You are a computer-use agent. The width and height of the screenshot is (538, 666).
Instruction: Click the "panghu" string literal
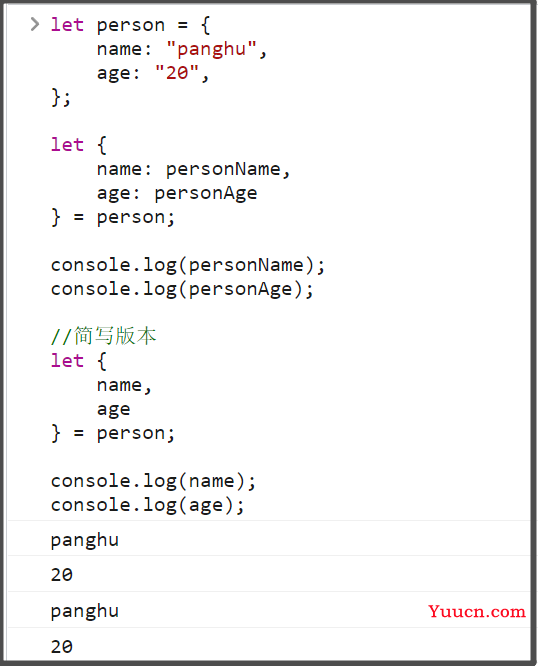click(211, 49)
